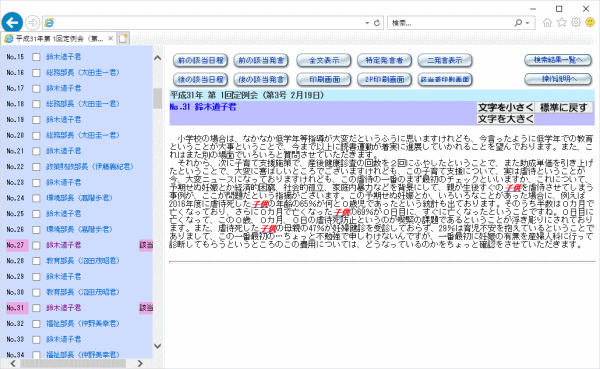Image resolution: width=600 pixels, height=369 pixels.
Task: Open the 印刷画面 button
Action: tap(324, 79)
